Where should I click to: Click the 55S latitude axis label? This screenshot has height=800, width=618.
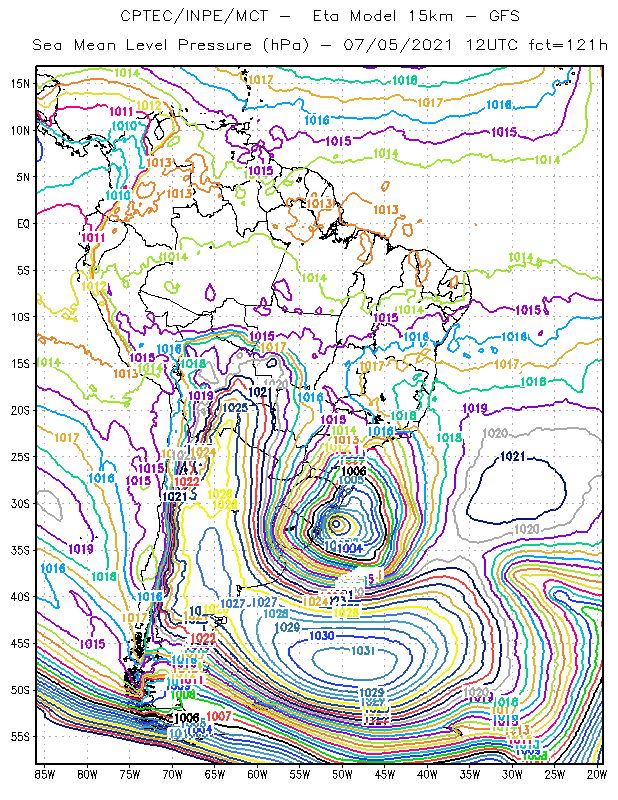[20, 737]
